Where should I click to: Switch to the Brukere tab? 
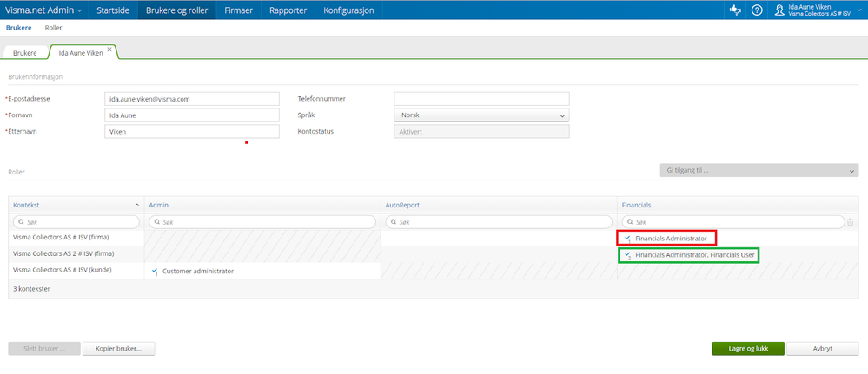tap(25, 53)
